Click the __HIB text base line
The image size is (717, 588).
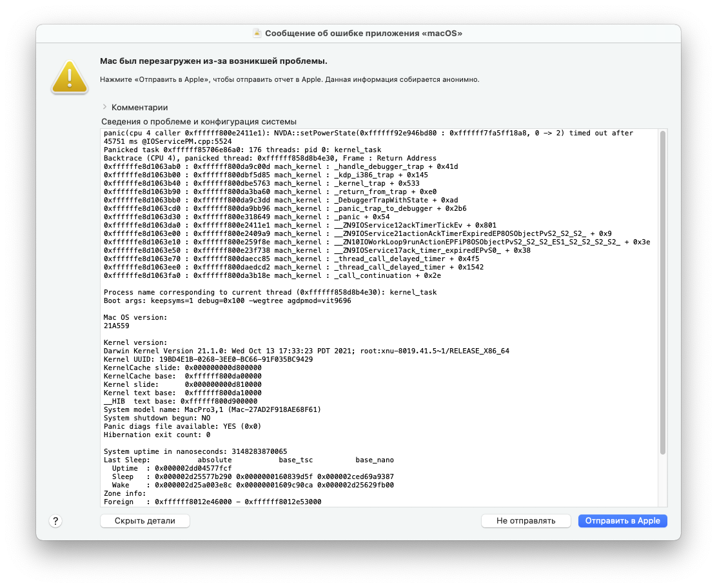point(181,401)
